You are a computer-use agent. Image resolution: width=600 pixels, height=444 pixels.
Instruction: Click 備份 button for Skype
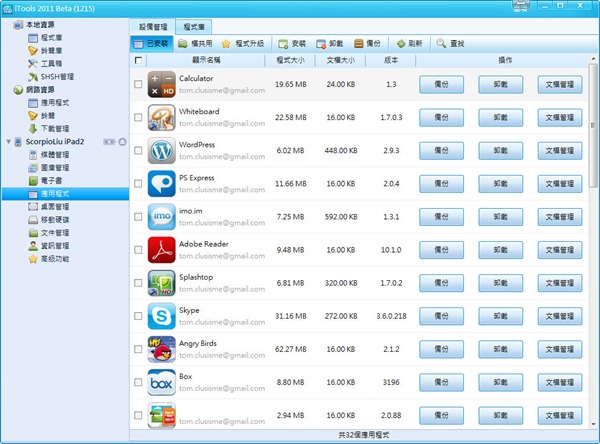click(x=441, y=316)
